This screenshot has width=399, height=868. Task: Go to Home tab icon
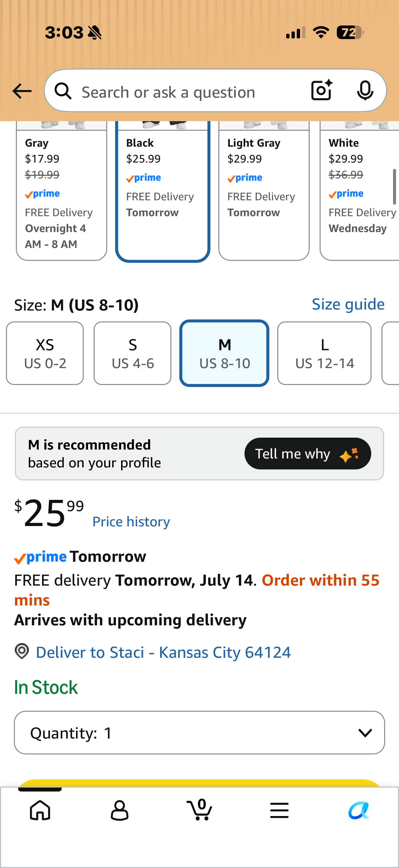tap(40, 810)
